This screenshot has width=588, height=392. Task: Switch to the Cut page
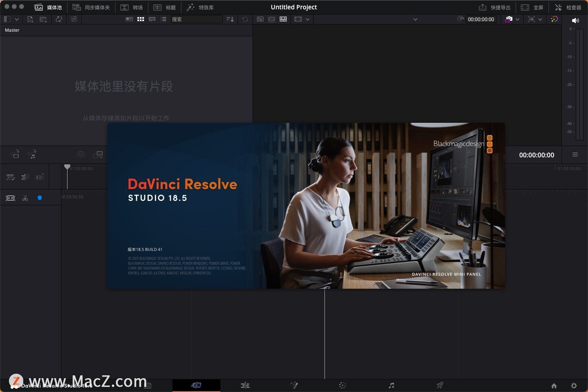tap(196, 385)
